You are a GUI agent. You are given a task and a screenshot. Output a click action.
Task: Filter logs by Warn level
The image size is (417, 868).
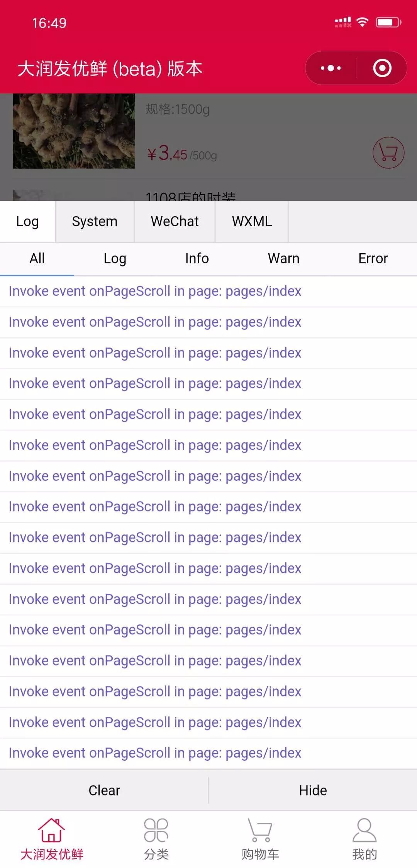[x=284, y=259]
